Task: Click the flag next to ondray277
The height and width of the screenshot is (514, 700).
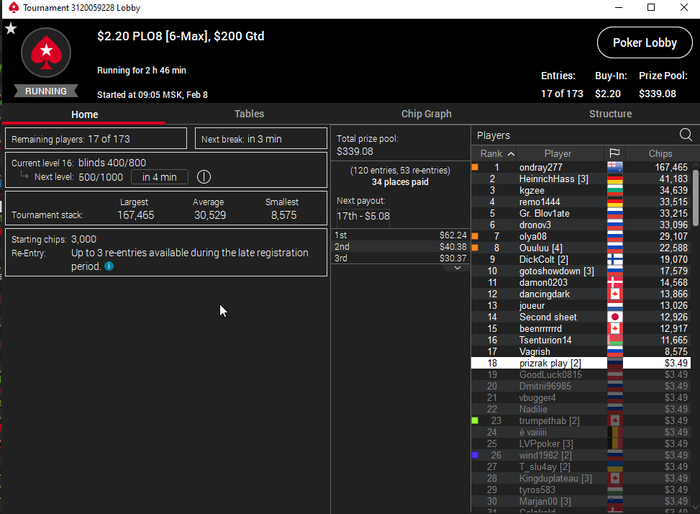Action: pyautogui.click(x=615, y=167)
